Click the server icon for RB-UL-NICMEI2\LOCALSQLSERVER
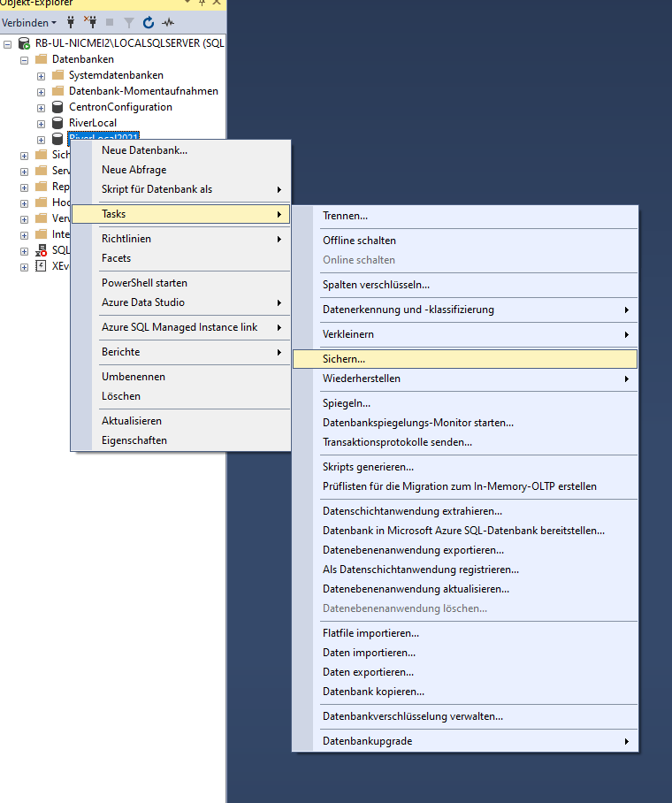 [24, 43]
